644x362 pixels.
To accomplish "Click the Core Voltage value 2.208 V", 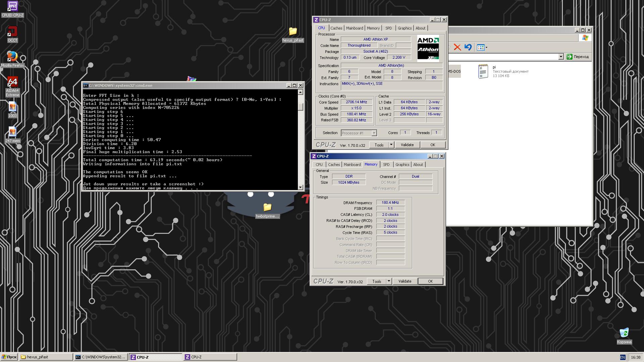I will click(399, 57).
